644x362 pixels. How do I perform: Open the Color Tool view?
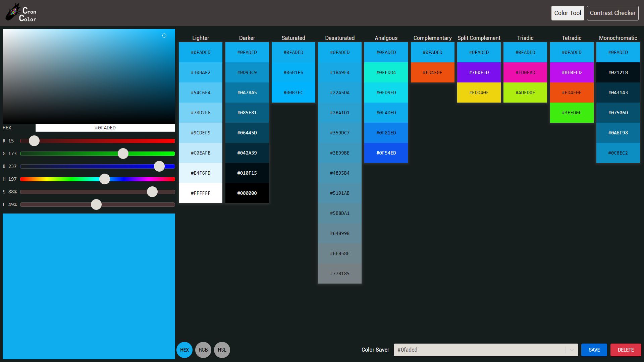tap(568, 13)
